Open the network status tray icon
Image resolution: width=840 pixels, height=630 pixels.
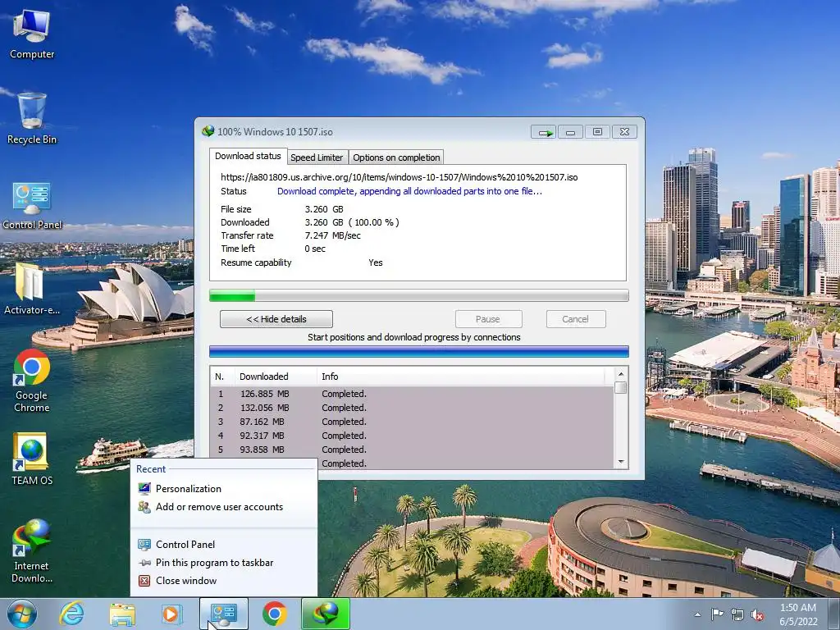pos(737,614)
